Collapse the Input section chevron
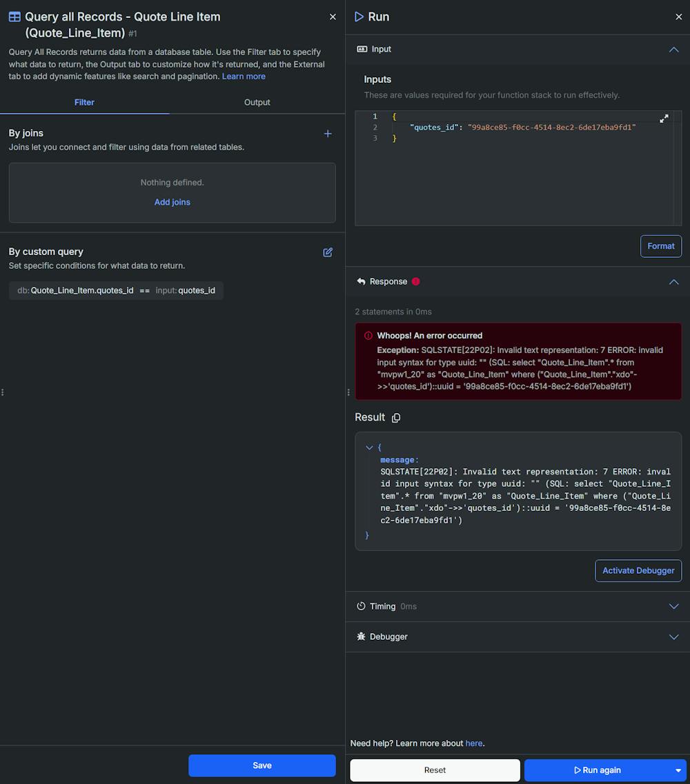 coord(673,50)
